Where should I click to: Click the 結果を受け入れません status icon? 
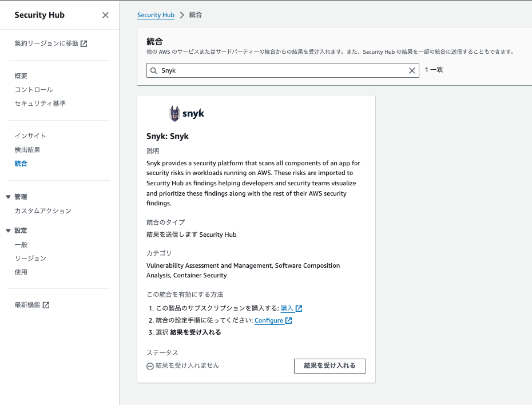[150, 366]
